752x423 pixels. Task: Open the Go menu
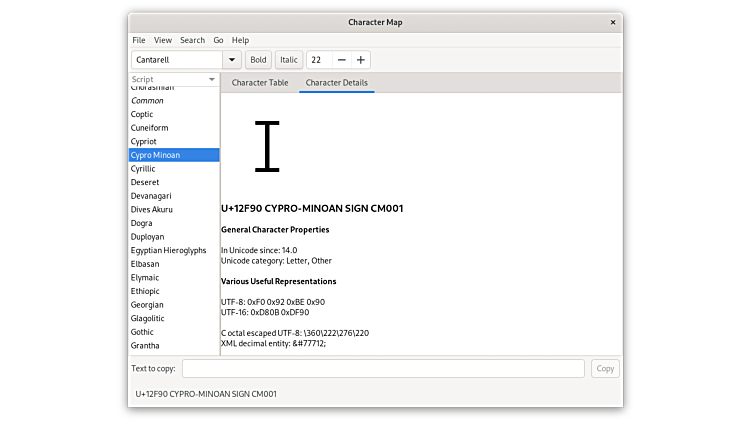click(x=218, y=40)
